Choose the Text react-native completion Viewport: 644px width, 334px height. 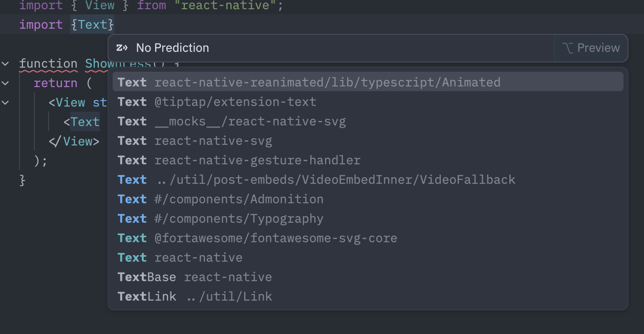click(x=180, y=258)
